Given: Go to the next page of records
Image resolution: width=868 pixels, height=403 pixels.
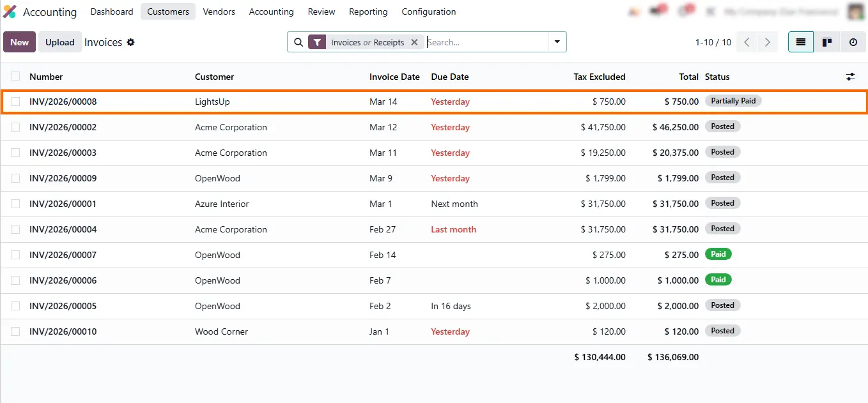Looking at the screenshot, I should (x=767, y=42).
